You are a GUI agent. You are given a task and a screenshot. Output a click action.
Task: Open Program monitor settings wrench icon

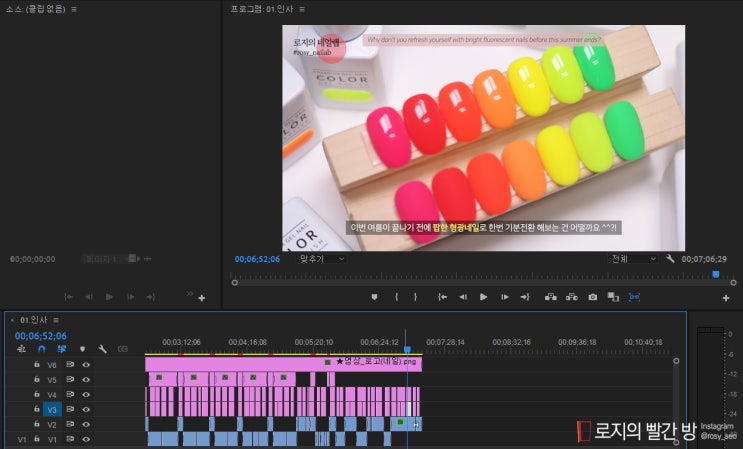670,259
